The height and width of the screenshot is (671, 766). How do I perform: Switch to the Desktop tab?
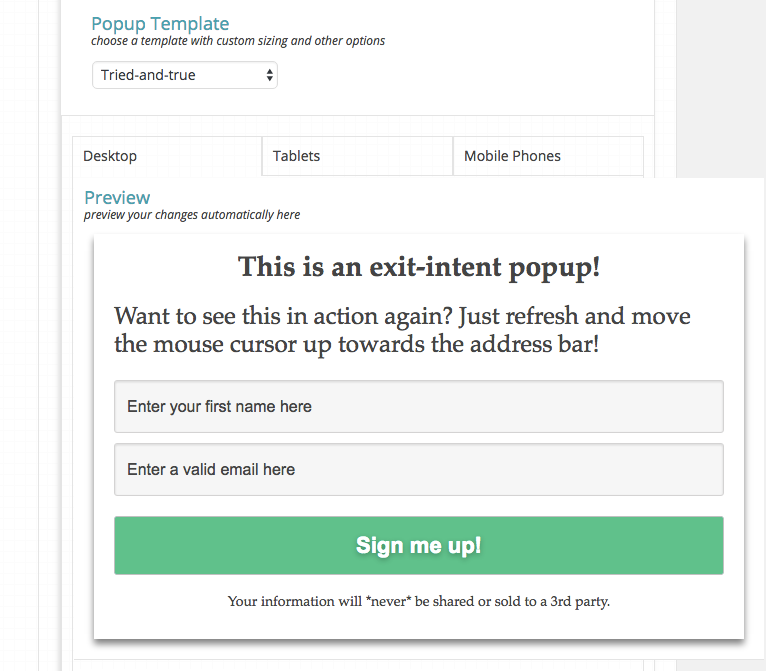(167, 156)
